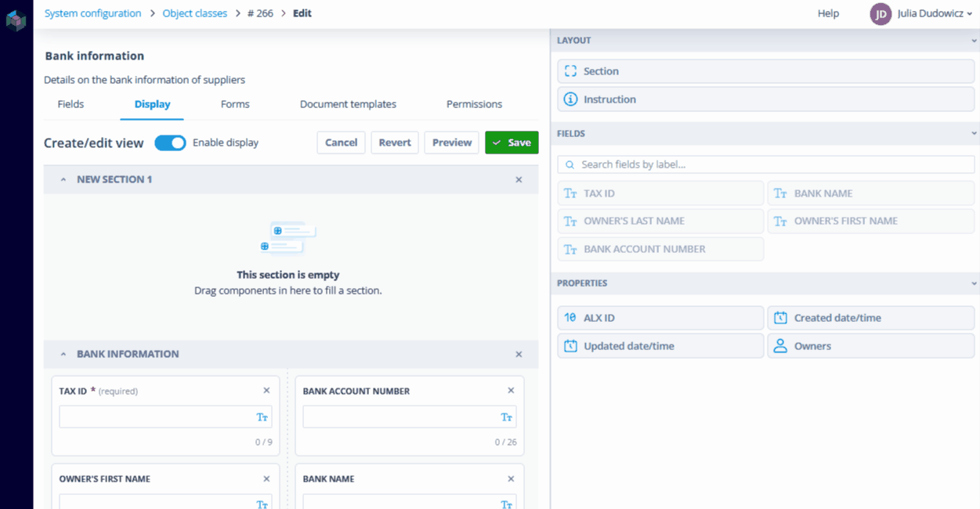Viewport: 980px width, 509px height.
Task: Save the display configuration
Action: tap(512, 143)
